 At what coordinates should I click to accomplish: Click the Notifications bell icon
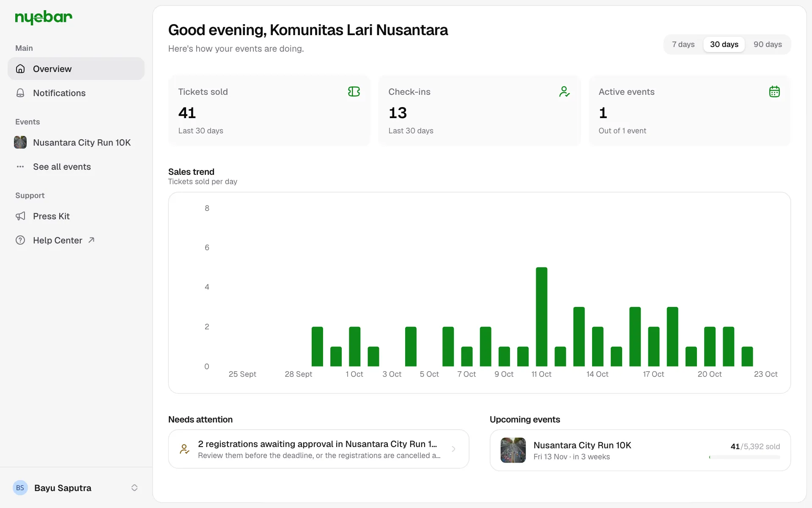(20, 93)
